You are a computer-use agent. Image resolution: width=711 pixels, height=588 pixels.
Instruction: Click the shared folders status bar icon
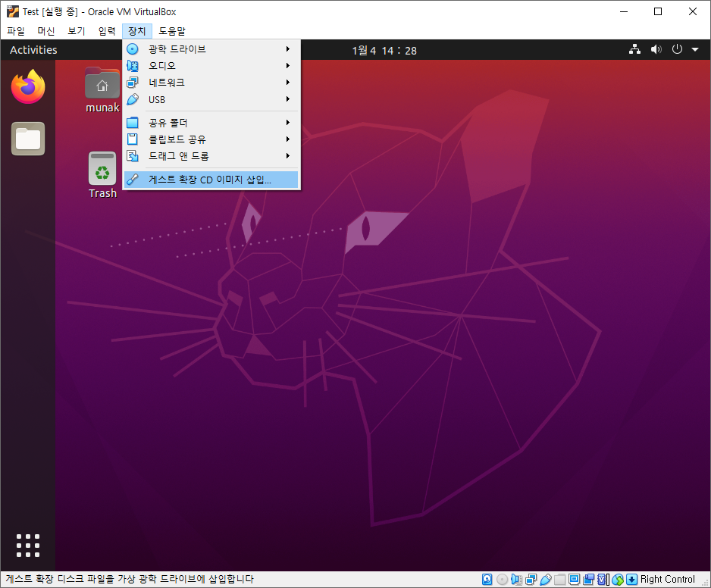[x=560, y=580]
